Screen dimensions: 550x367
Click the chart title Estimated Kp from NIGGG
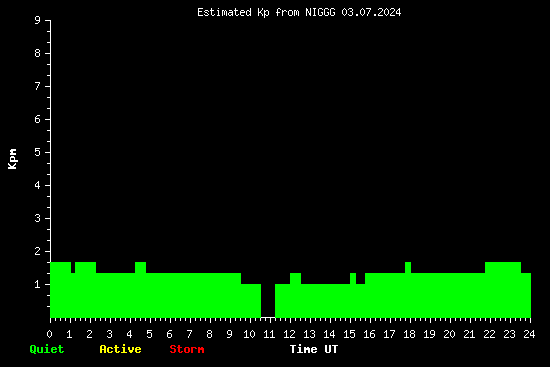299,12
